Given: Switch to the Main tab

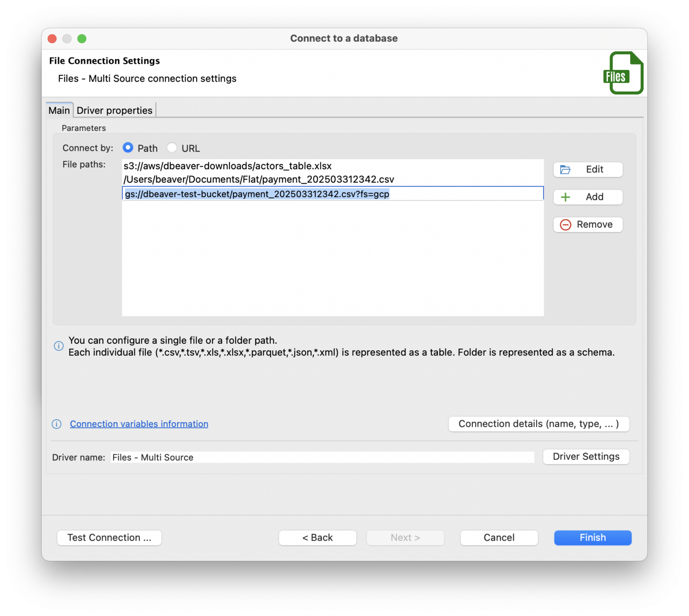Looking at the screenshot, I should (59, 110).
